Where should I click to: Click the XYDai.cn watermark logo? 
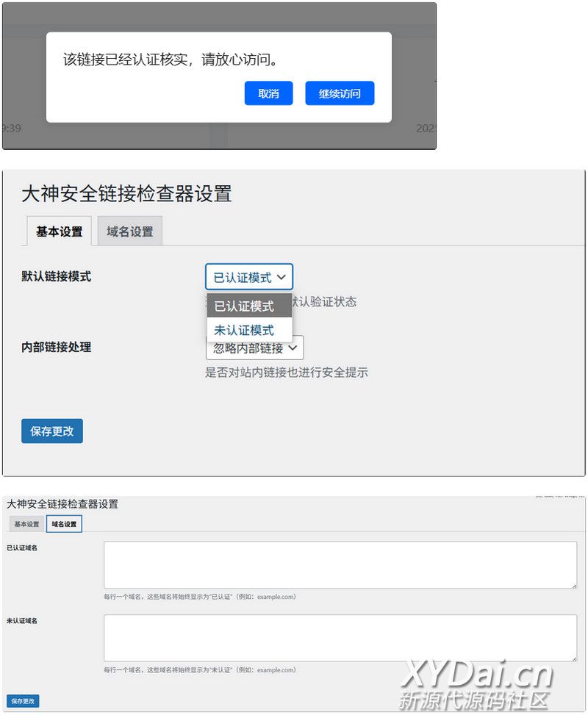[x=476, y=674]
